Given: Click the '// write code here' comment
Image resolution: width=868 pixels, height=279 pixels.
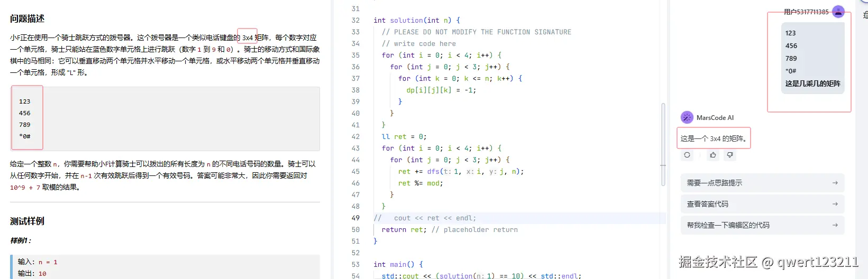Looking at the screenshot, I should click(x=419, y=43).
